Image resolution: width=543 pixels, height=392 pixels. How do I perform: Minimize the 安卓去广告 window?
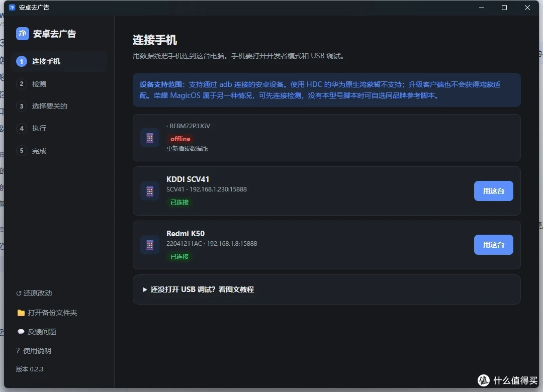(x=481, y=8)
